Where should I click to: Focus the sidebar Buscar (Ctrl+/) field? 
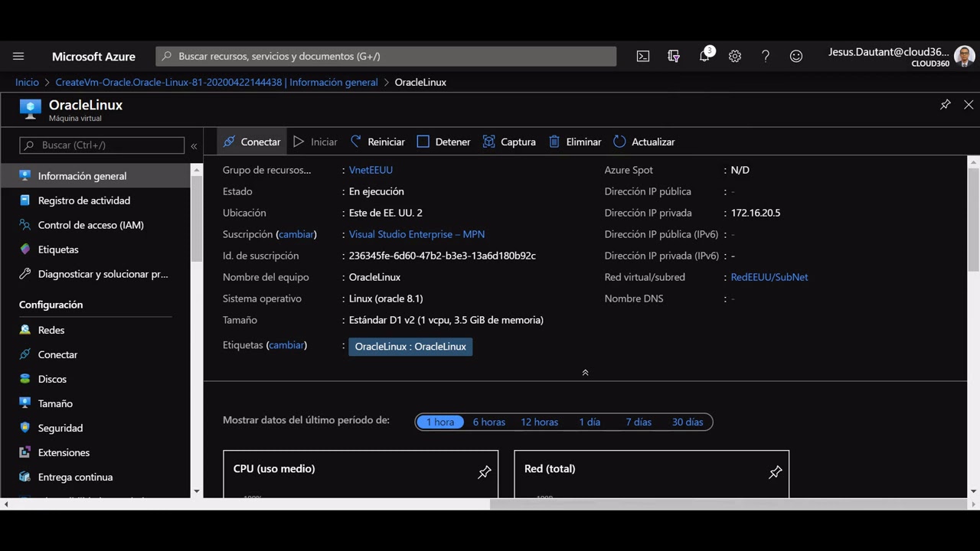102,145
